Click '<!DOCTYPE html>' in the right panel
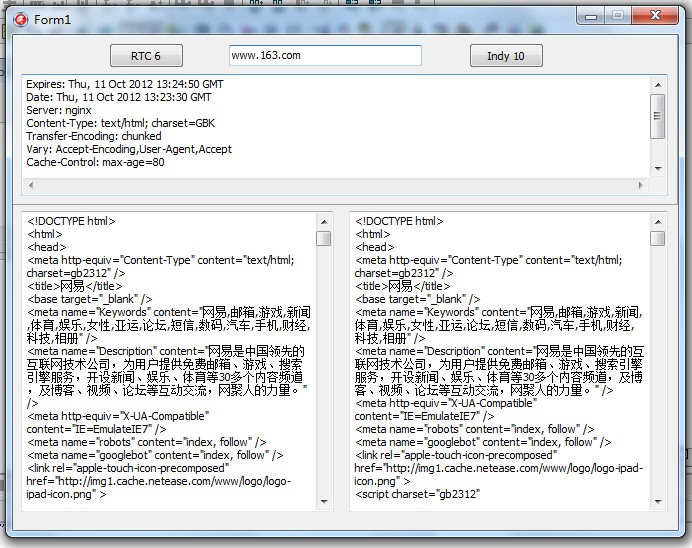The image size is (692, 548). point(399,221)
